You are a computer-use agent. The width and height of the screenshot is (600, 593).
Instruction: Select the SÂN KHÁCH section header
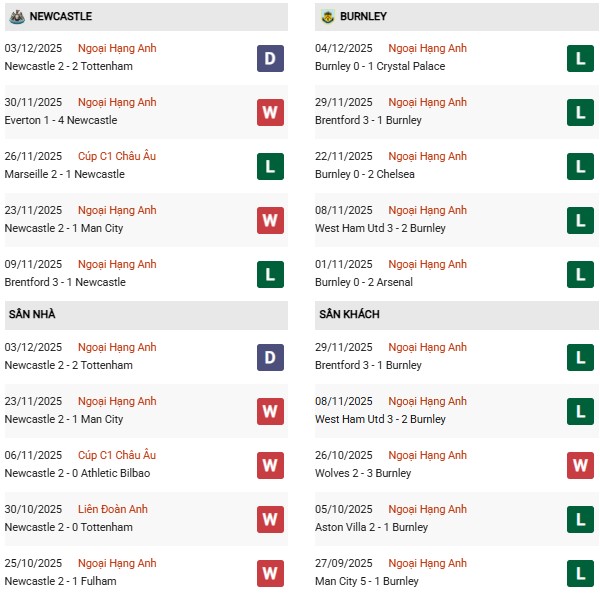coord(350,315)
